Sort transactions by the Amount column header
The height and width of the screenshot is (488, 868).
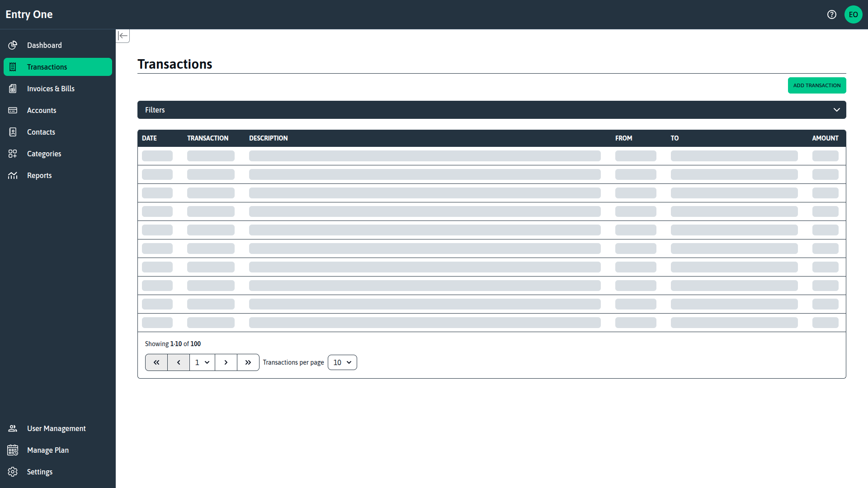point(825,138)
